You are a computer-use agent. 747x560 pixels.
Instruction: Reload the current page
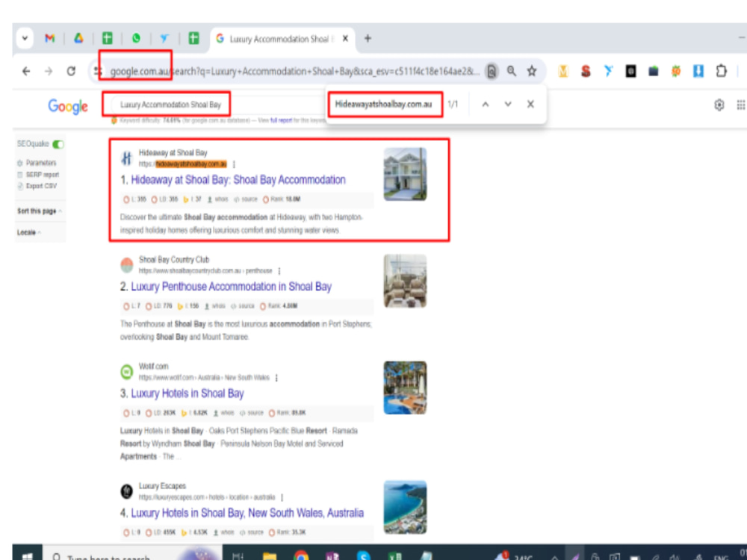(x=71, y=72)
